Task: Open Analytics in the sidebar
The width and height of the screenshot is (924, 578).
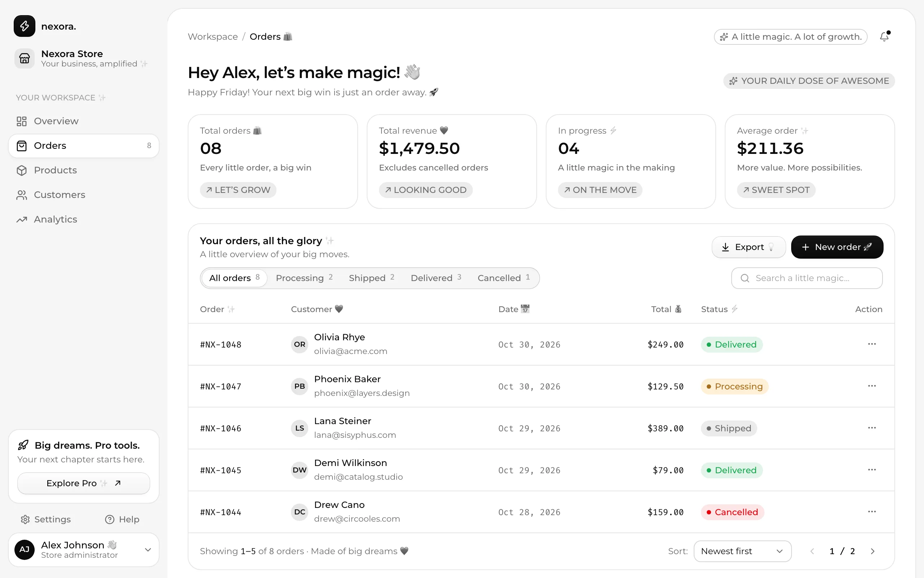Action: click(x=84, y=219)
